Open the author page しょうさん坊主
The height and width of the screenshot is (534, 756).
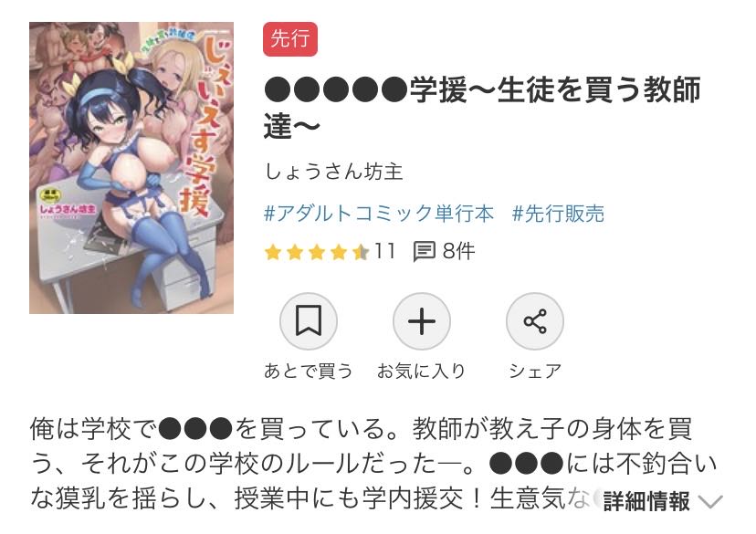pos(333,172)
